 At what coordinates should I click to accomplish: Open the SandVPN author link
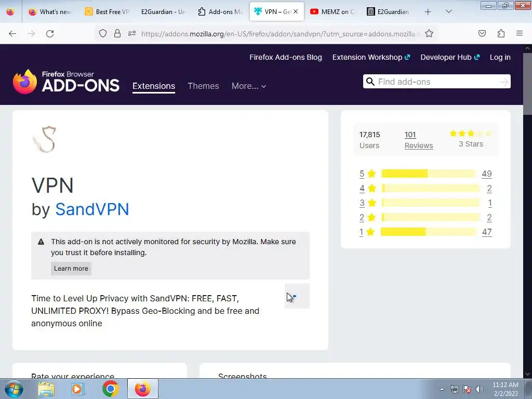pyautogui.click(x=92, y=209)
